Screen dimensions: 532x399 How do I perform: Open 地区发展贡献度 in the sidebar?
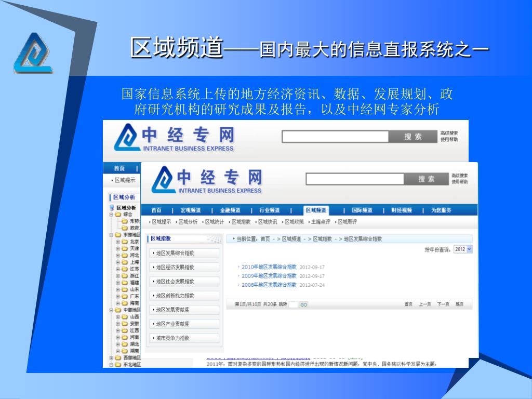184,310
